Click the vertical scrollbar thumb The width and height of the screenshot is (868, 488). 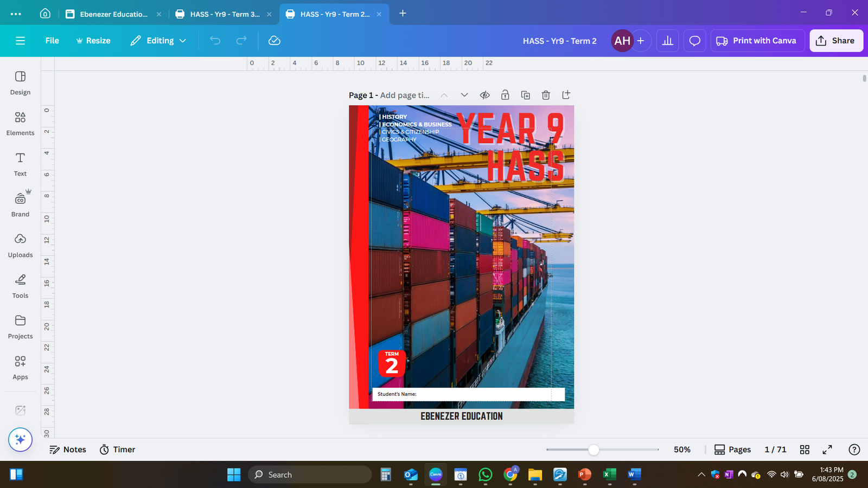click(x=864, y=78)
